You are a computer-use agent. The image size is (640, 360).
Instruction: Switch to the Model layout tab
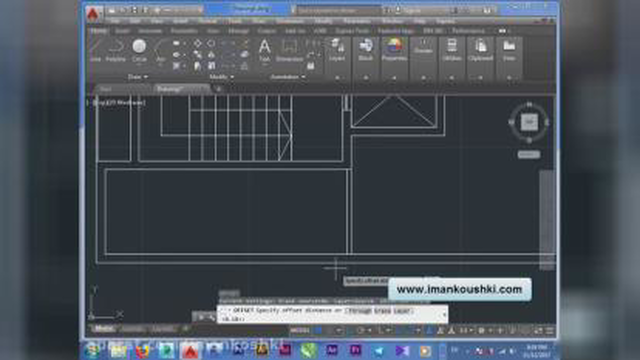104,329
